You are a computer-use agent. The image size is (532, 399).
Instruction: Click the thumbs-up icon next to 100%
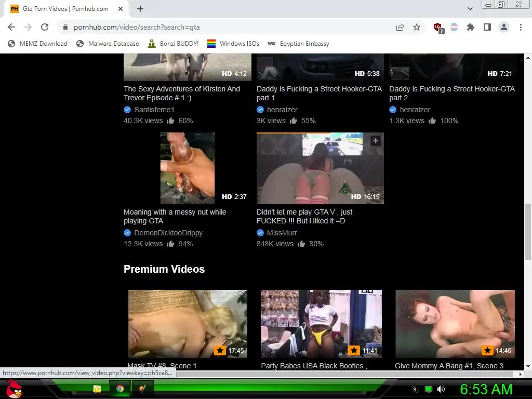432,121
